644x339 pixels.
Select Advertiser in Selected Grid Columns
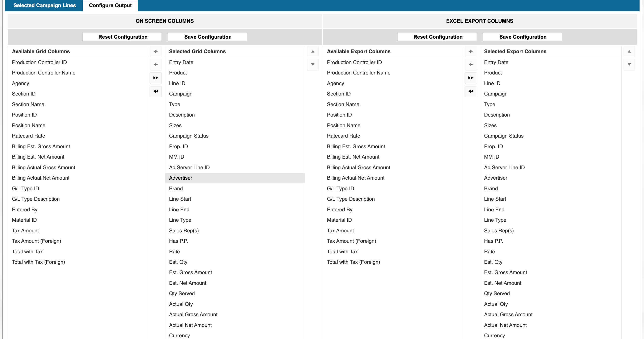[x=181, y=178]
